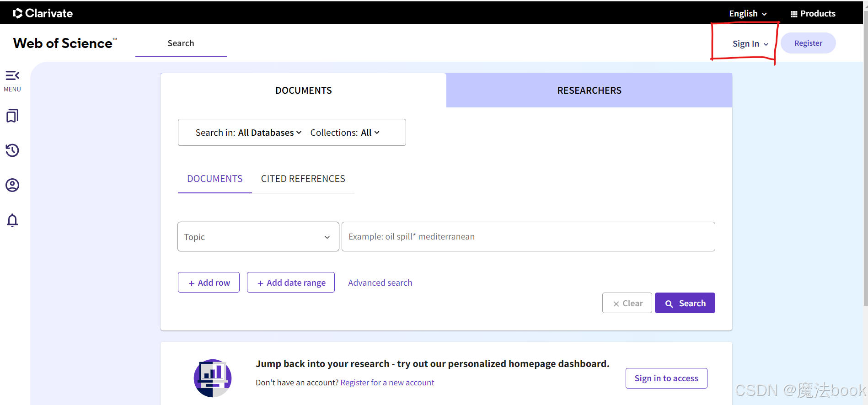Open the search history clock icon

[x=12, y=150]
